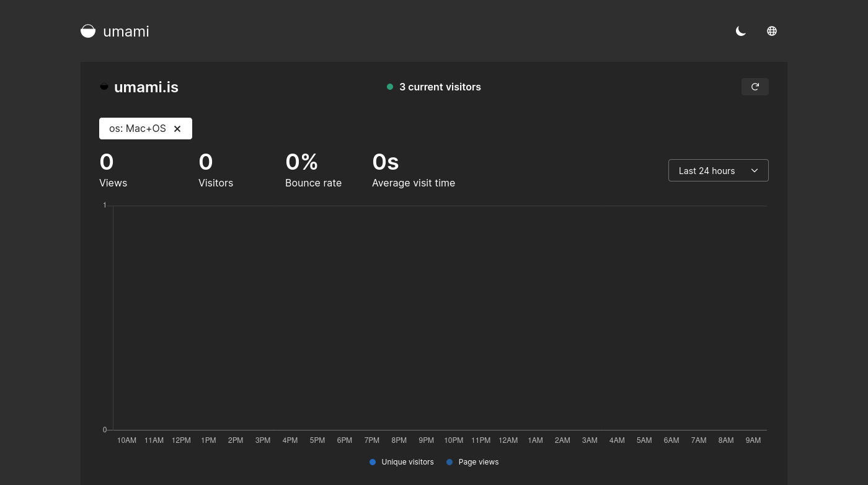
Task: Click the umami logo icon
Action: (88, 31)
